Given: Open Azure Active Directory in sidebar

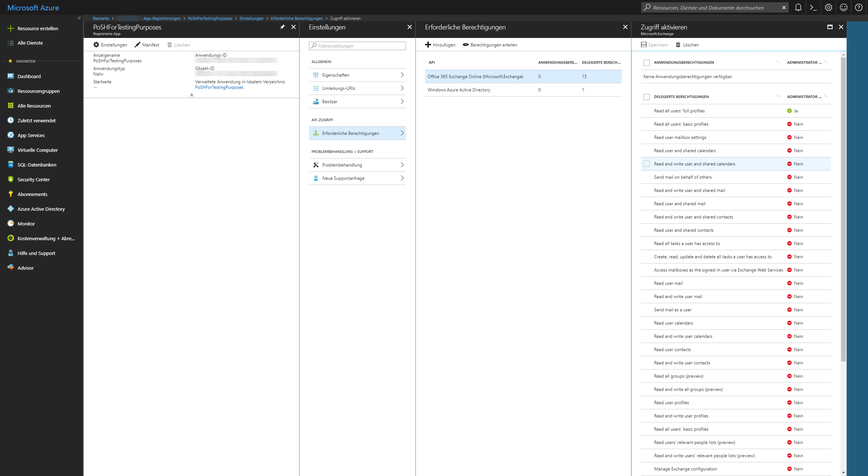Looking at the screenshot, I should pyautogui.click(x=41, y=209).
